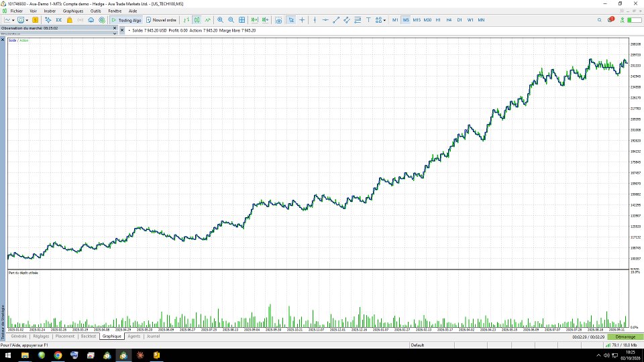Select the text label tool
This screenshot has width=644, height=362.
tap(368, 19)
